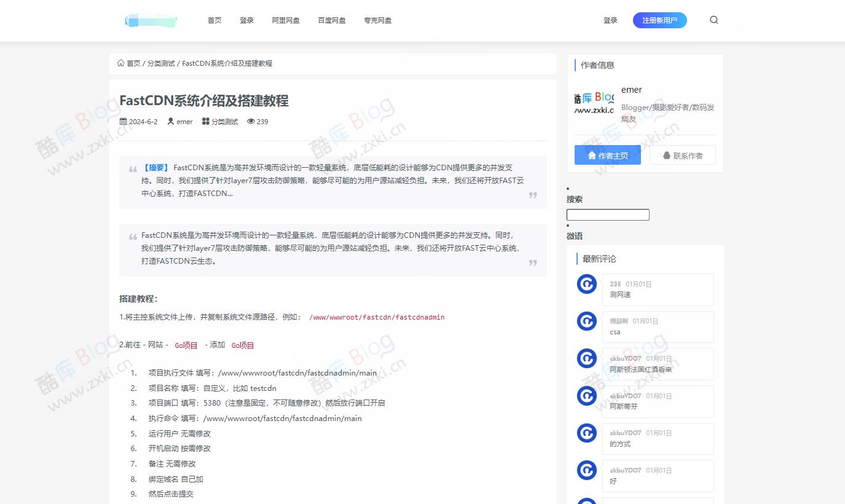Screen dimensions: 845x504
Task: Click the search magnifier icon top right
Action: (x=713, y=20)
